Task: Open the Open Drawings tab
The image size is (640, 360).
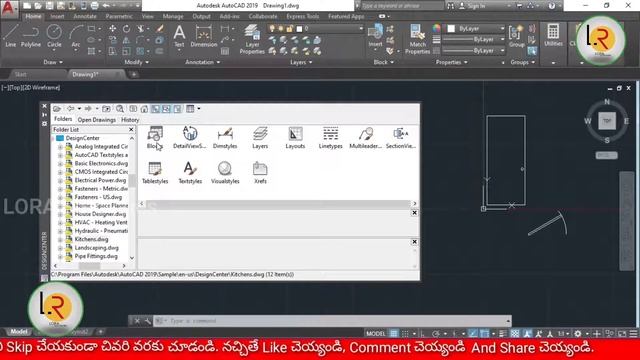Action: pos(97,120)
